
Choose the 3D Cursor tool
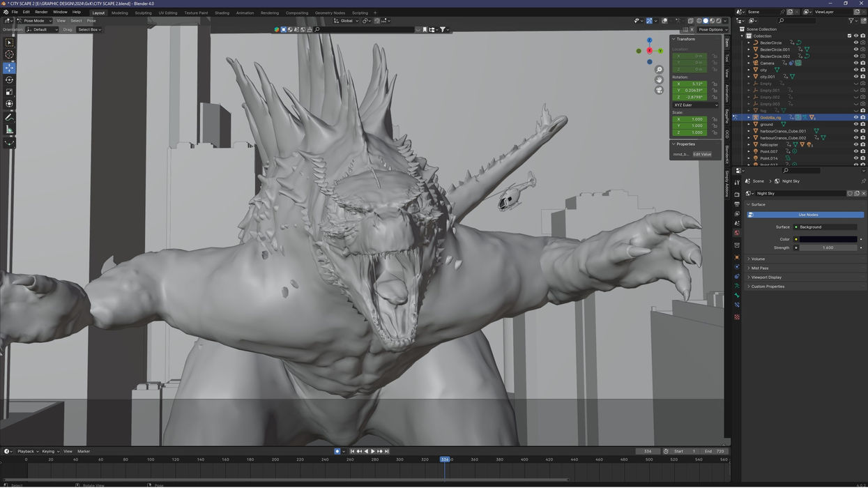click(x=9, y=54)
